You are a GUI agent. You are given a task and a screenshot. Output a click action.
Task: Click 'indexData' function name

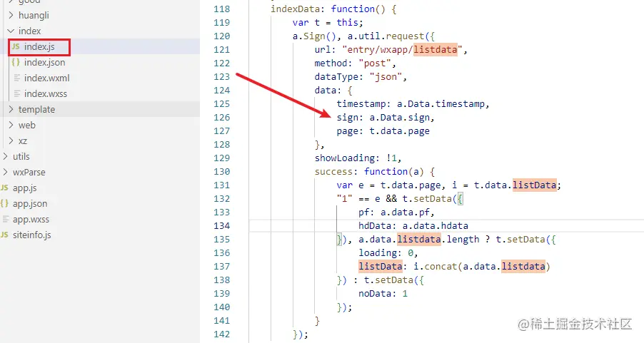296,9
